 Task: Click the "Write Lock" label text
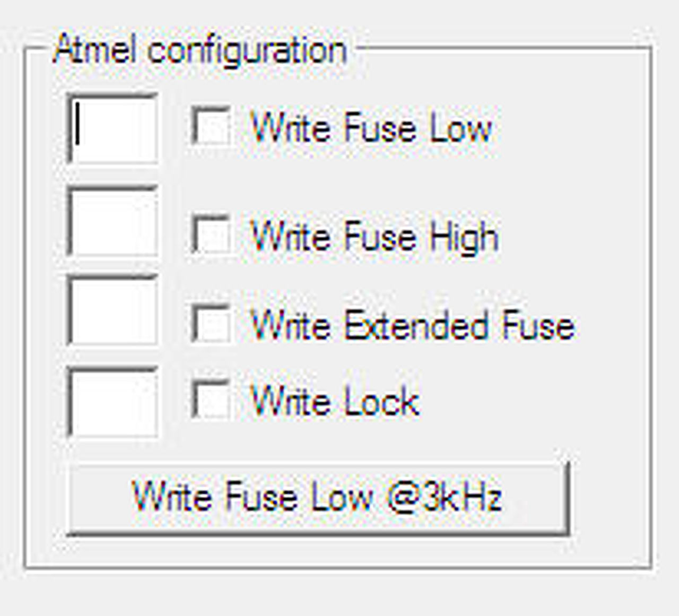335,401
